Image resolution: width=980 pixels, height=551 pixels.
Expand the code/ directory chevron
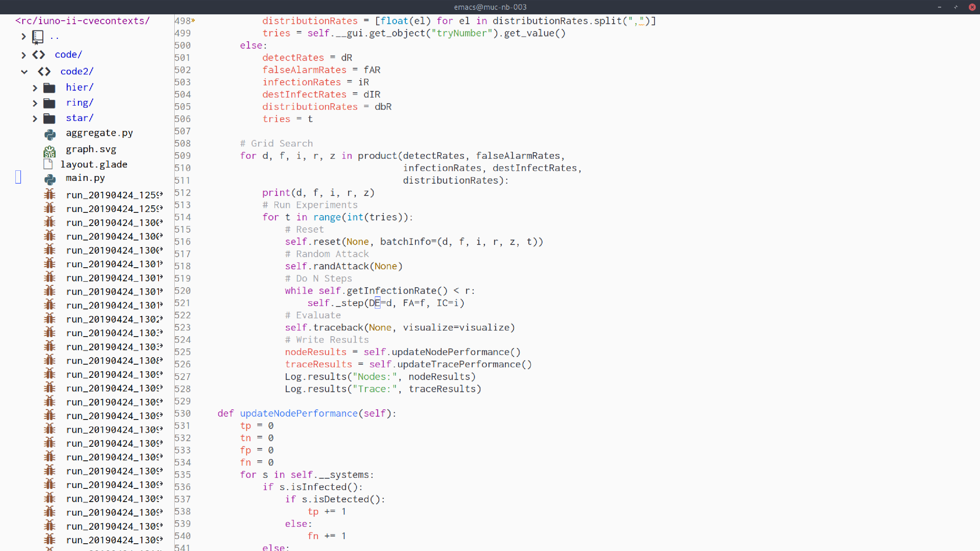23,55
